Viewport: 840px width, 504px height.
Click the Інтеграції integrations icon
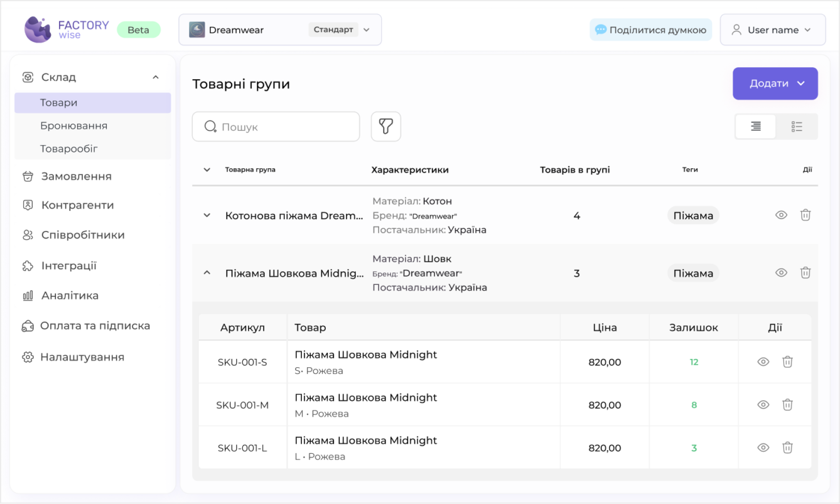(27, 265)
